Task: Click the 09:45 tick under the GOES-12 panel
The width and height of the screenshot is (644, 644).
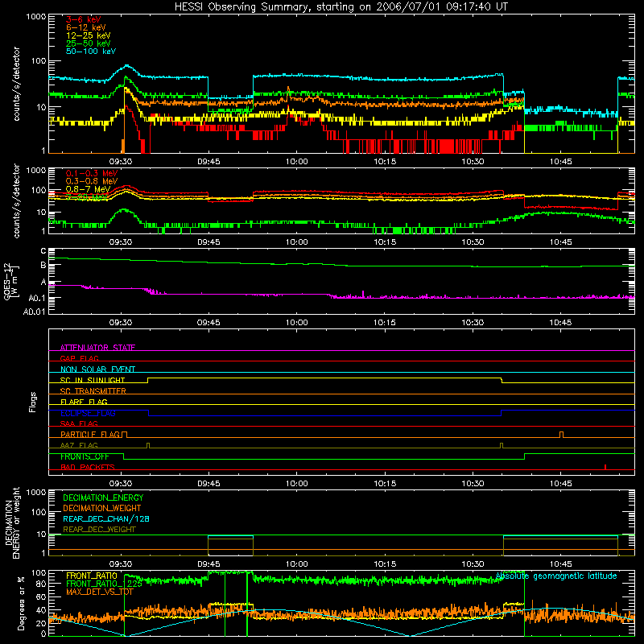Action: (208, 323)
